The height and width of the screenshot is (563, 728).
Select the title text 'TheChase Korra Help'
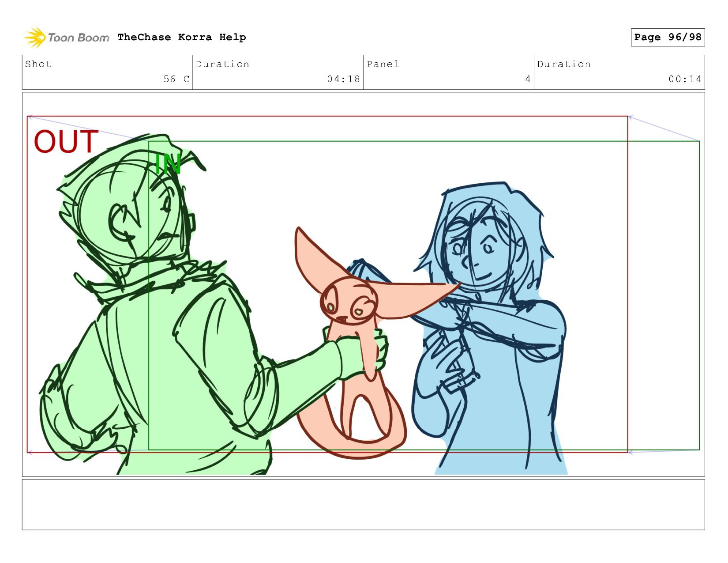click(182, 37)
